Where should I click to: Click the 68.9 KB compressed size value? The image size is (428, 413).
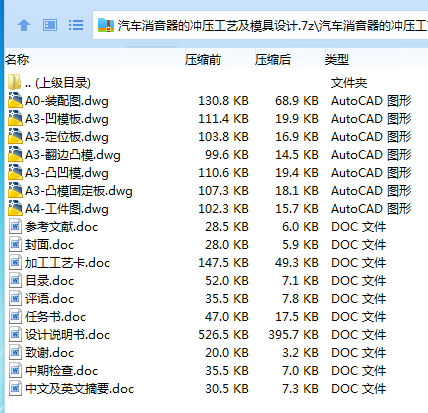point(297,101)
